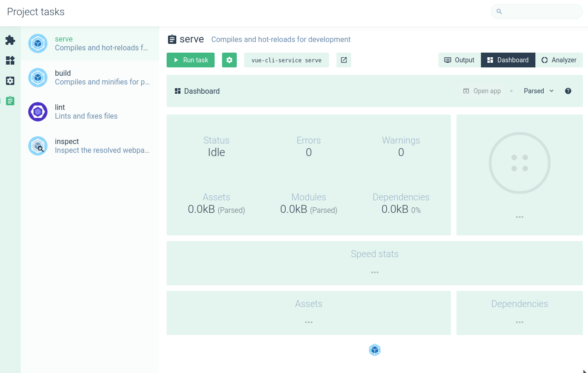Switch to the Analyzer tab
This screenshot has width=588, height=373.
[559, 60]
